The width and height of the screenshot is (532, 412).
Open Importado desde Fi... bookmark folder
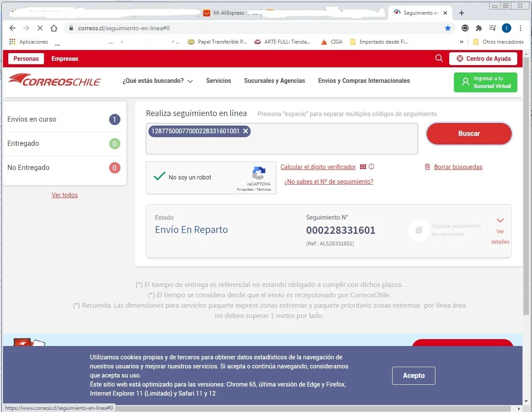point(379,42)
